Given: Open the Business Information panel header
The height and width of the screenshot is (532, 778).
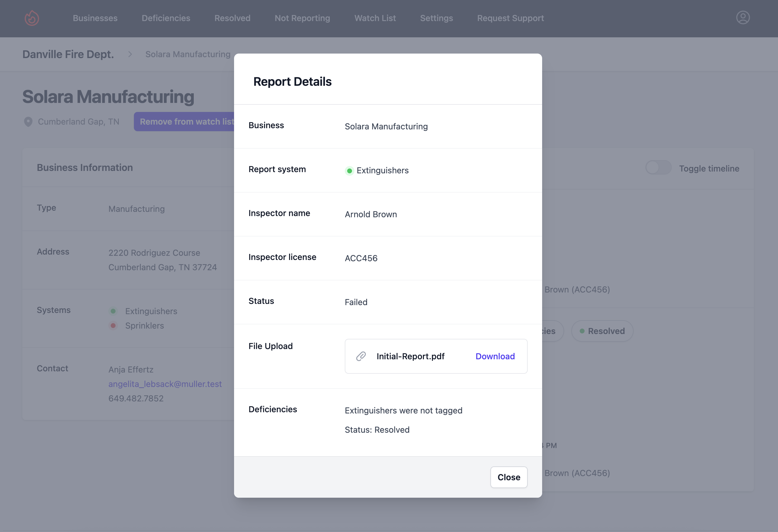Looking at the screenshot, I should tap(85, 167).
